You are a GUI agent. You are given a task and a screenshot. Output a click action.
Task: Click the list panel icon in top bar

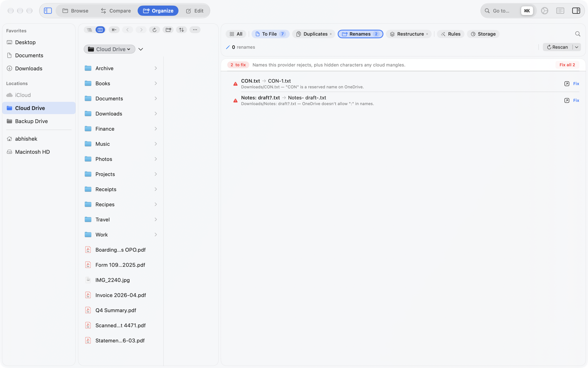click(560, 11)
